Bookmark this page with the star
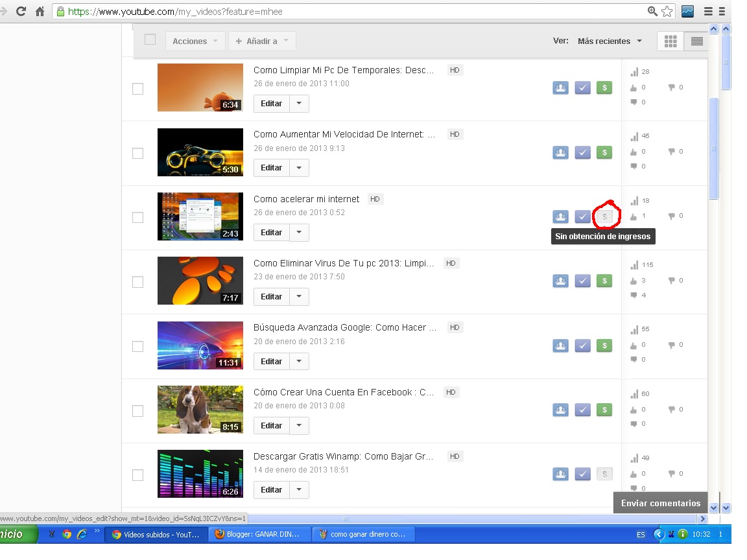This screenshot has height=560, width=747. (x=667, y=12)
